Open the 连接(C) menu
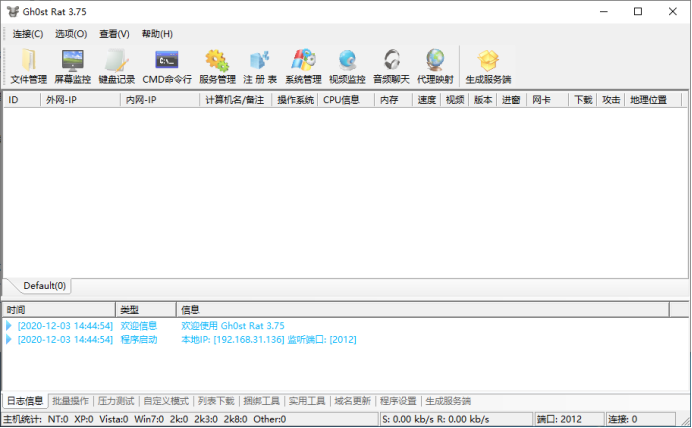This screenshot has height=428, width=692. pos(28,34)
